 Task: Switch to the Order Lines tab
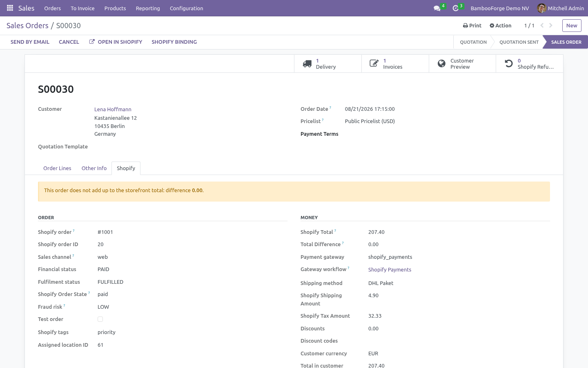(x=57, y=168)
